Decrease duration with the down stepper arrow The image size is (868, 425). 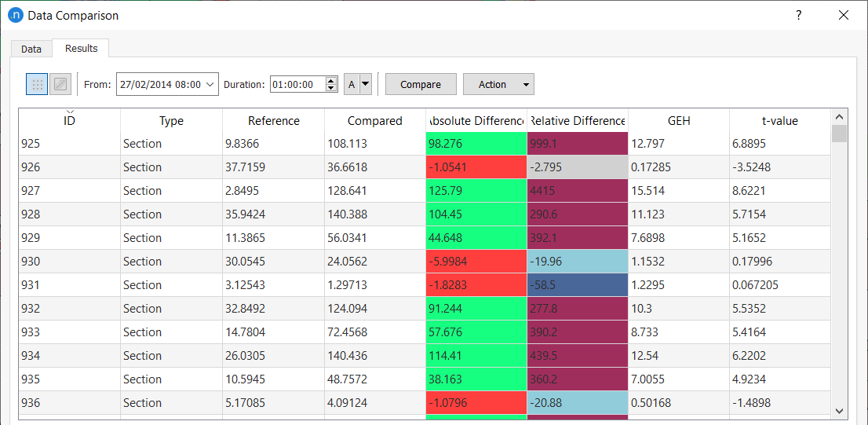(331, 88)
